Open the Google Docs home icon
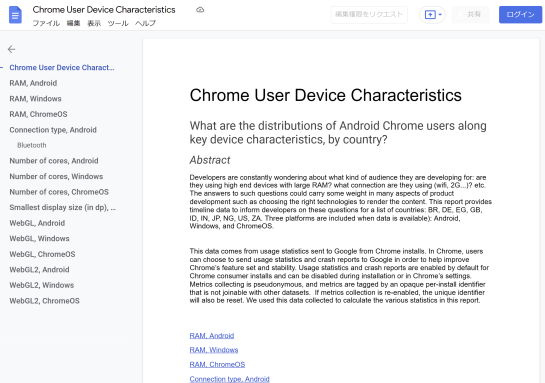This screenshot has width=545, height=383. [15, 15]
